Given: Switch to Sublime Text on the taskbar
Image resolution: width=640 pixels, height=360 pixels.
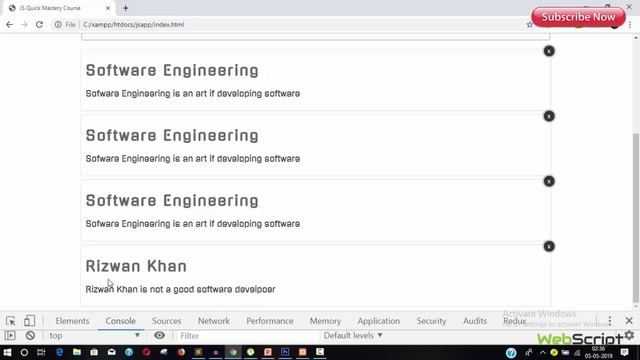Looking at the screenshot, I should (198, 352).
